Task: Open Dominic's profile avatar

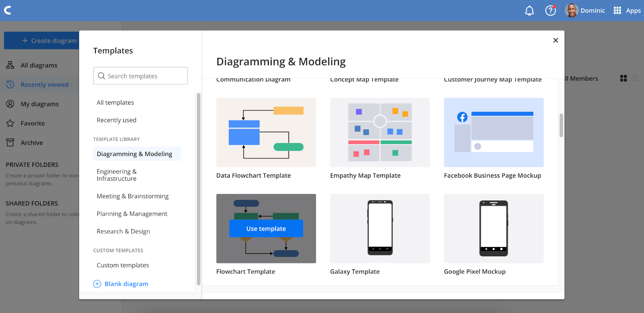Action: click(571, 10)
